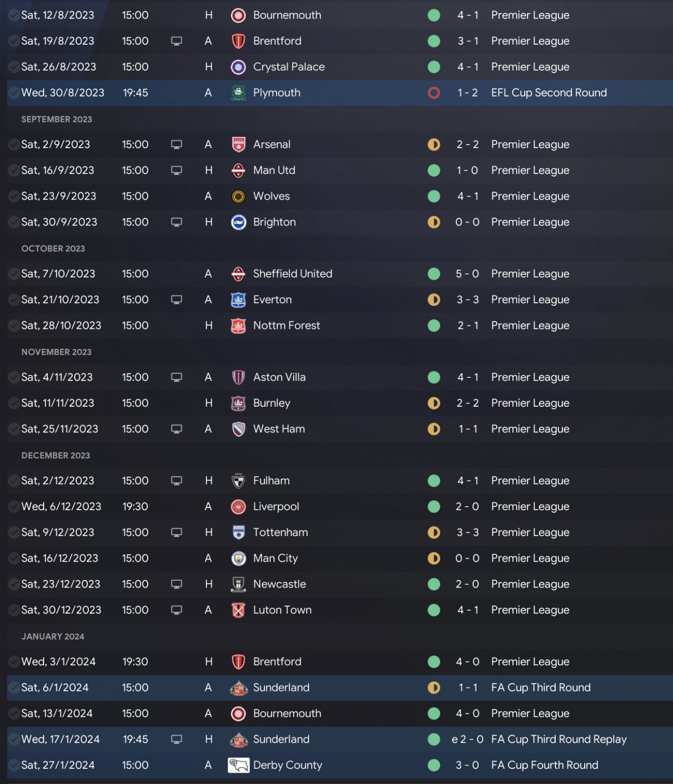Click TV icon on Sunderland replay row

177,739
